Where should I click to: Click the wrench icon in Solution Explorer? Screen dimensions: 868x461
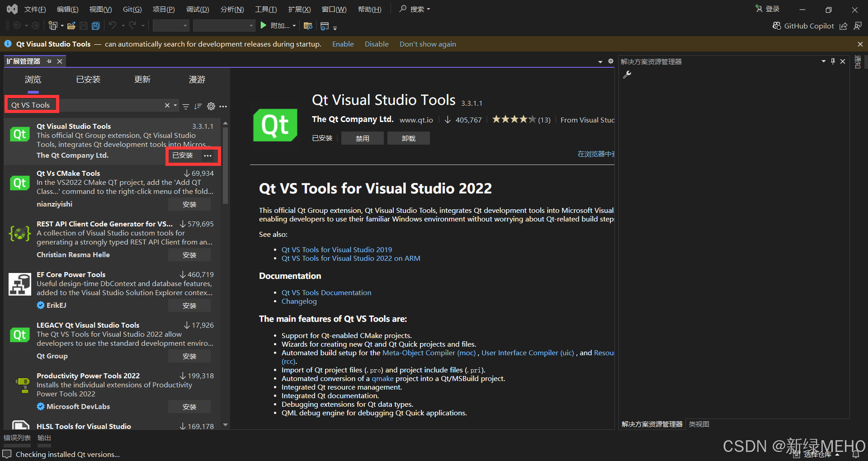(627, 75)
